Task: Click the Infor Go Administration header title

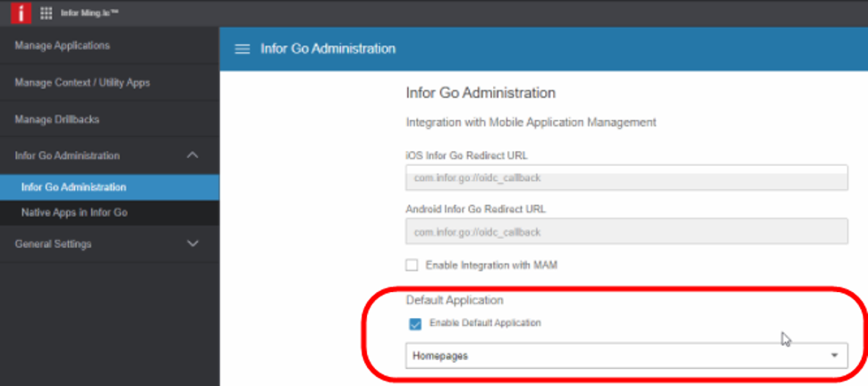Action: click(328, 48)
